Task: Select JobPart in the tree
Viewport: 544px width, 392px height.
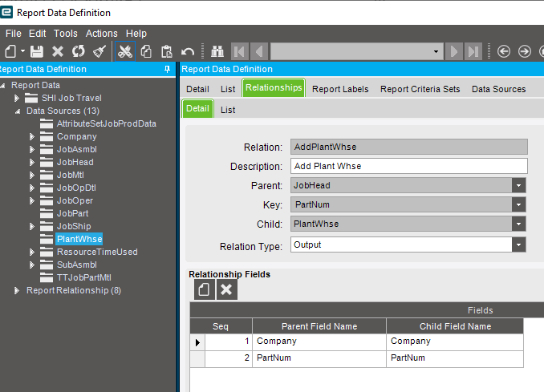Action: (72, 213)
